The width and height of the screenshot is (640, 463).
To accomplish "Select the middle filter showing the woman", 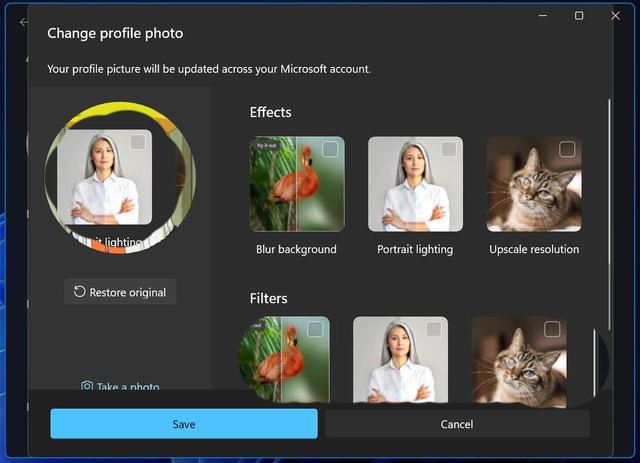I will click(x=400, y=360).
